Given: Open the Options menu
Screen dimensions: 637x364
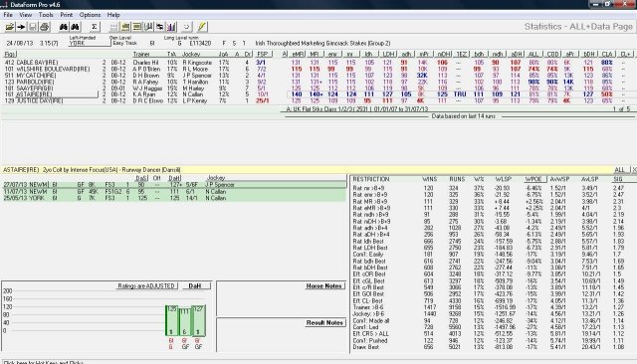Looking at the screenshot, I should point(90,15).
